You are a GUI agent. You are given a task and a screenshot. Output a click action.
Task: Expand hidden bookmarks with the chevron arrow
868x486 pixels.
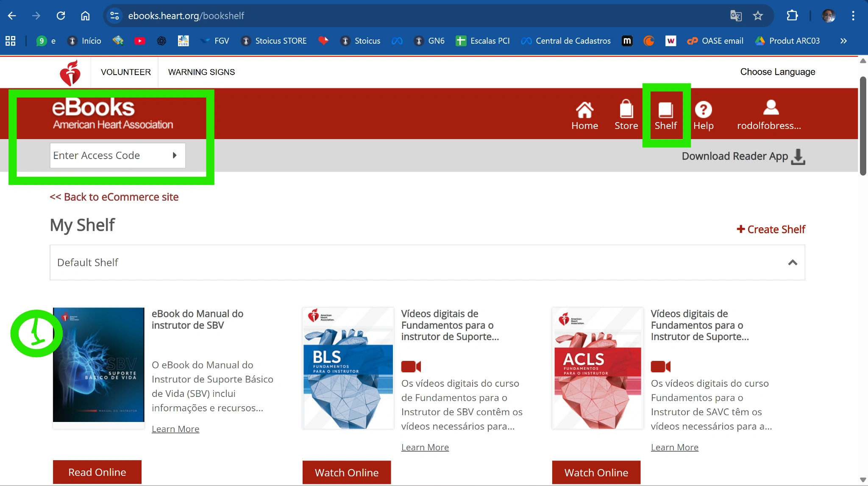click(843, 41)
